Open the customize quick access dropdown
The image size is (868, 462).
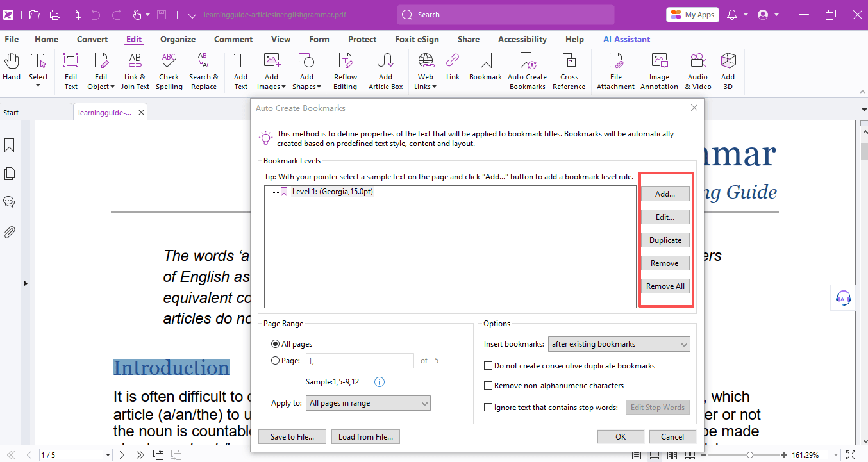[x=192, y=14]
